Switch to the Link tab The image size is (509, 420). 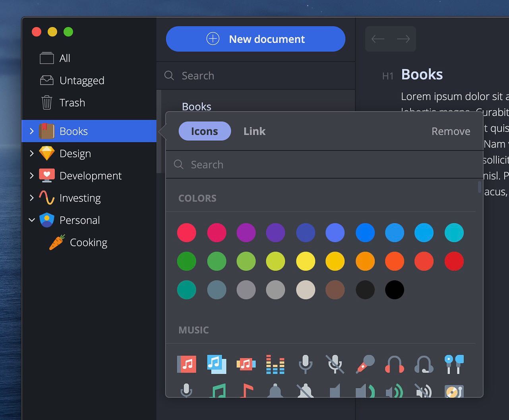(x=254, y=131)
